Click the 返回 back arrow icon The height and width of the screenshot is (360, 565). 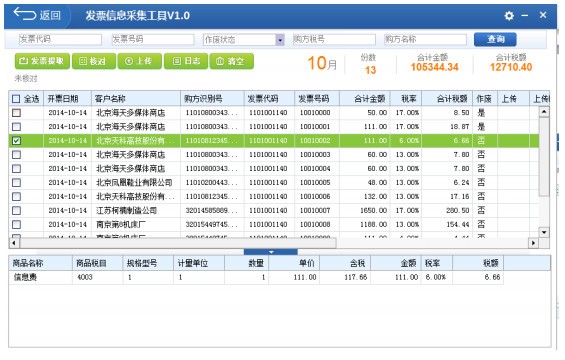25,14
